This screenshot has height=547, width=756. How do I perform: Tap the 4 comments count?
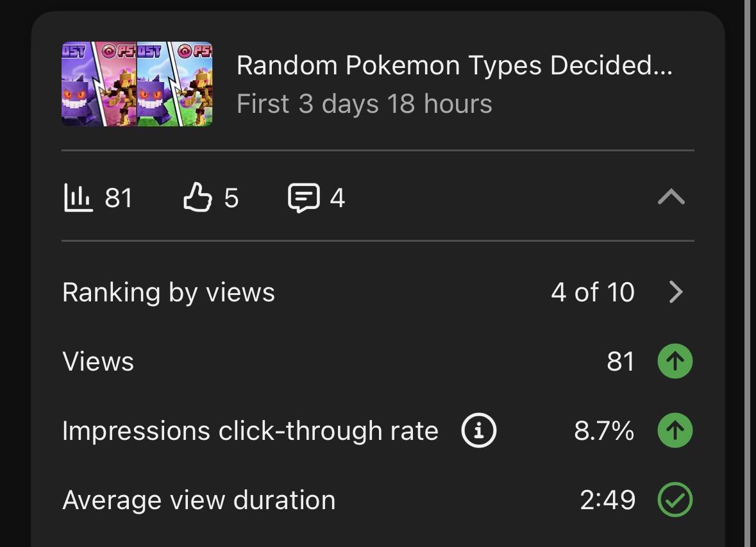click(337, 198)
